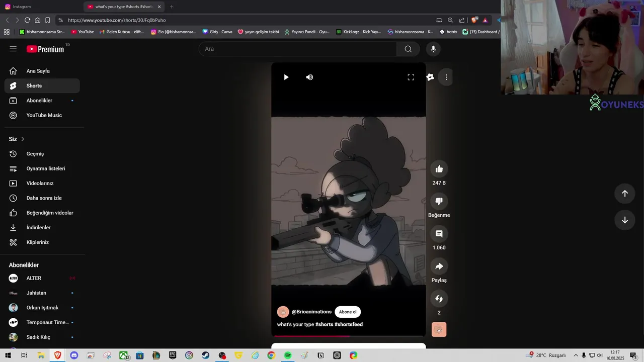Image resolution: width=644 pixels, height=362 pixels.
Task: Open the Gelen Kutusu Gmail bookmark
Action: pos(121,32)
